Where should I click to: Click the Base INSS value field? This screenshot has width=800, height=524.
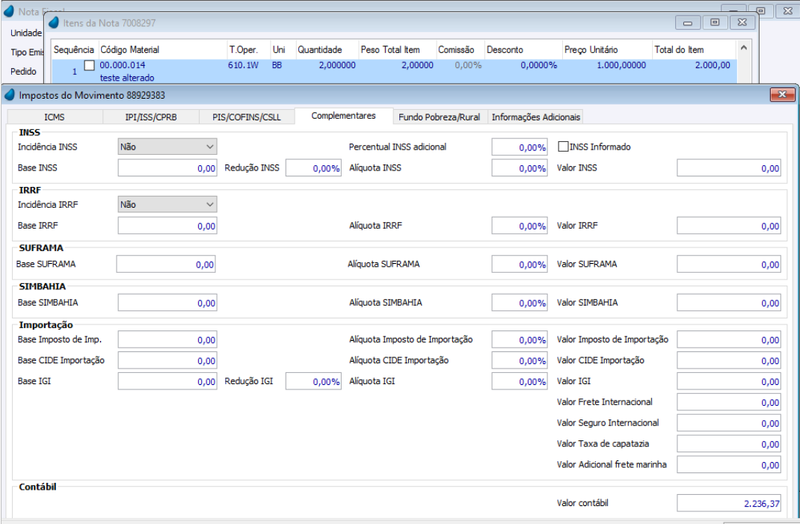pos(167,168)
